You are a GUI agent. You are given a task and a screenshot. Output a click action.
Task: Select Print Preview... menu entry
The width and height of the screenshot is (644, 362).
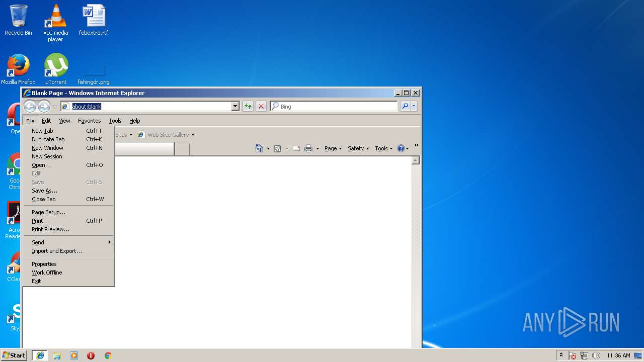coord(68,229)
